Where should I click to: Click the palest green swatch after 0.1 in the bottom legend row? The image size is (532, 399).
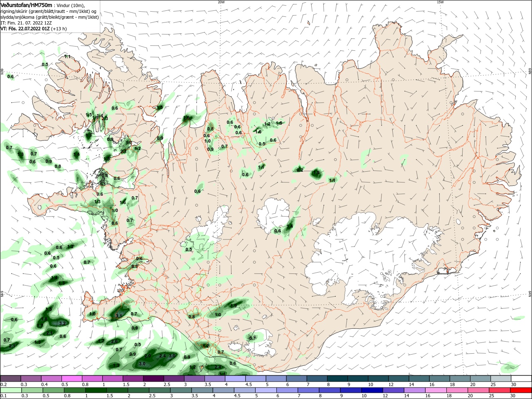[11, 390]
